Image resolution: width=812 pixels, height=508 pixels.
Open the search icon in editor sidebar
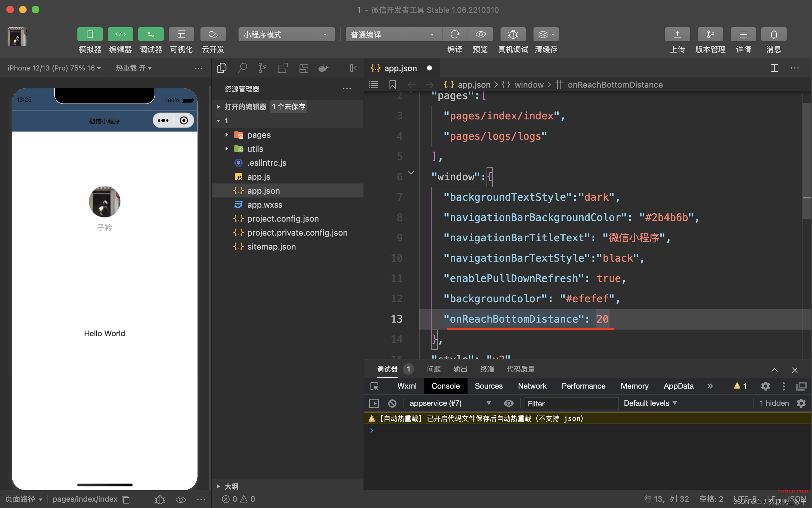click(x=242, y=68)
